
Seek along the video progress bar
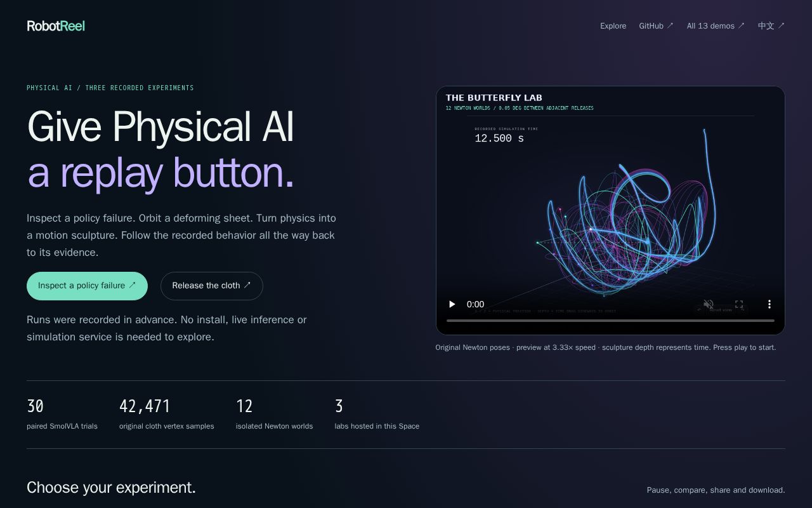point(610,321)
